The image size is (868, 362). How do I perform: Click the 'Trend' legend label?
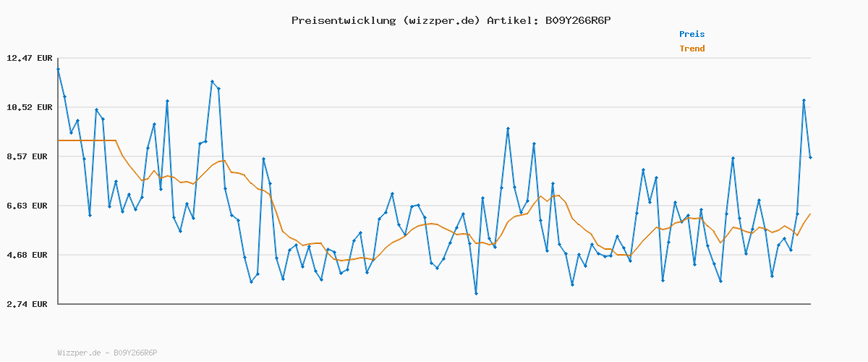coord(692,49)
